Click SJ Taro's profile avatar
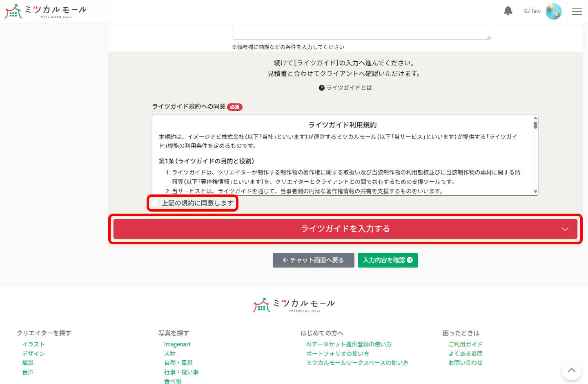The height and width of the screenshot is (384, 588). (554, 11)
